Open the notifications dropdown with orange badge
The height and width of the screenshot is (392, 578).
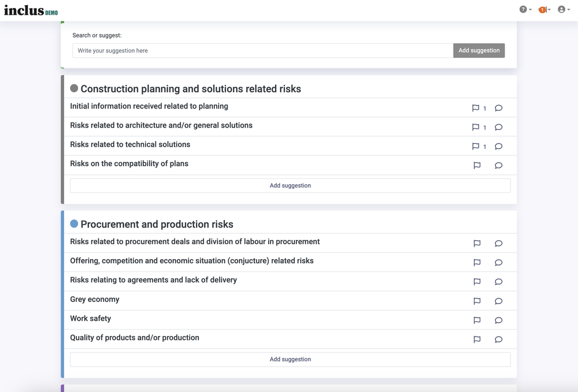click(x=544, y=10)
